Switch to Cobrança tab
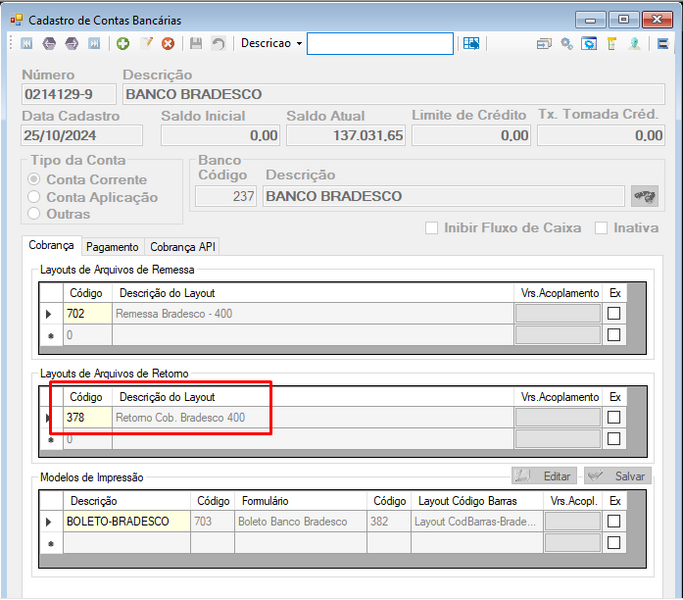The height and width of the screenshot is (600, 683). coord(51,245)
